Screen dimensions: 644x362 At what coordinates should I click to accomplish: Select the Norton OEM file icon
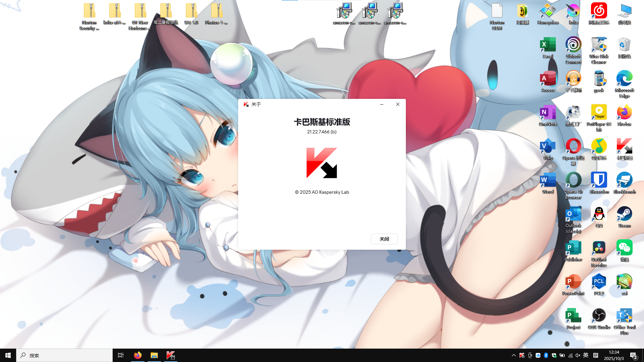pos(497,16)
